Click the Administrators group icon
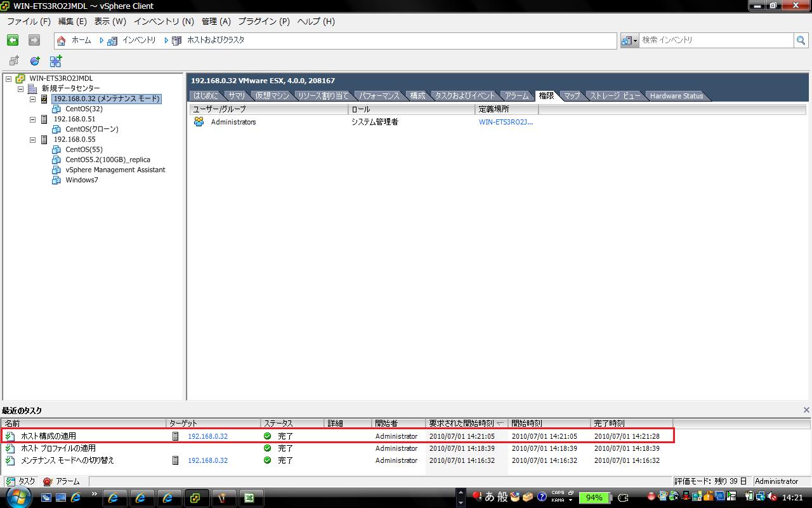 [x=199, y=122]
